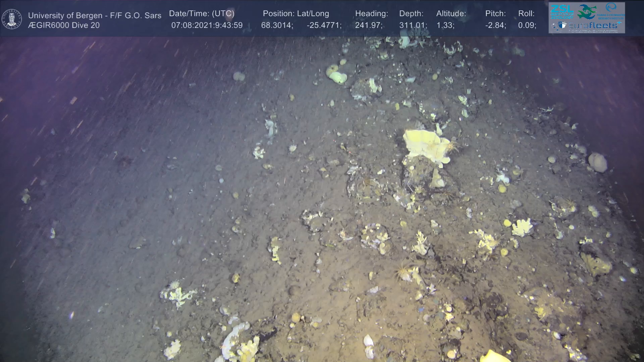Click the timestamp 07:08:2021:9:43:59

coord(207,25)
